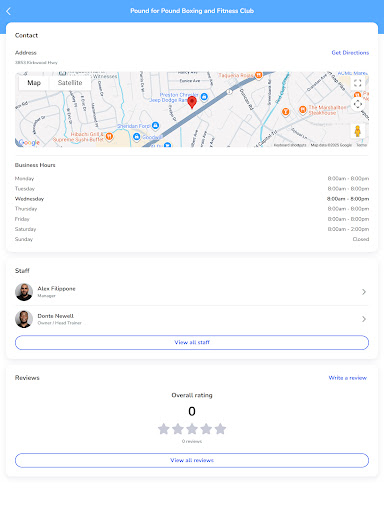384x512 pixels.
Task: Click the street address text
Action: point(36,63)
